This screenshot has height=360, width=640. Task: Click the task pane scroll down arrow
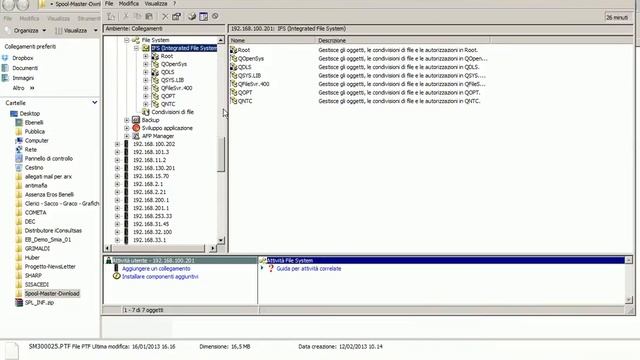tap(629, 300)
